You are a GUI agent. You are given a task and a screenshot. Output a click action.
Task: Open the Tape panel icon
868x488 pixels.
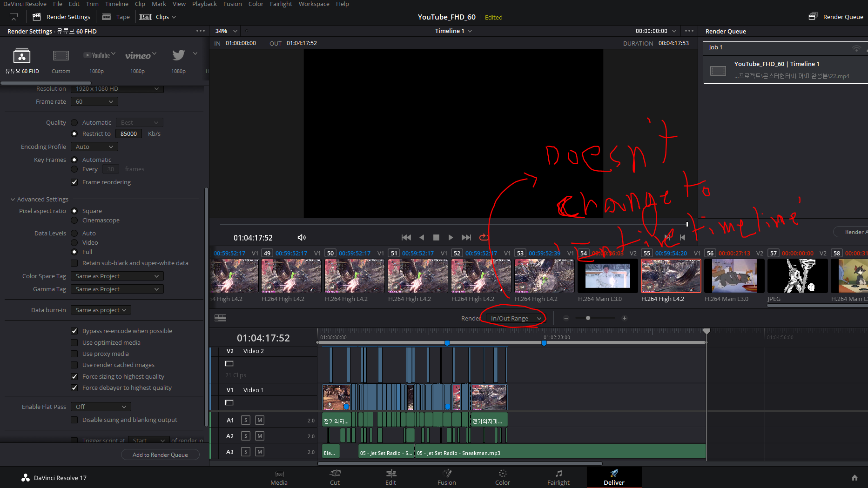tap(107, 17)
